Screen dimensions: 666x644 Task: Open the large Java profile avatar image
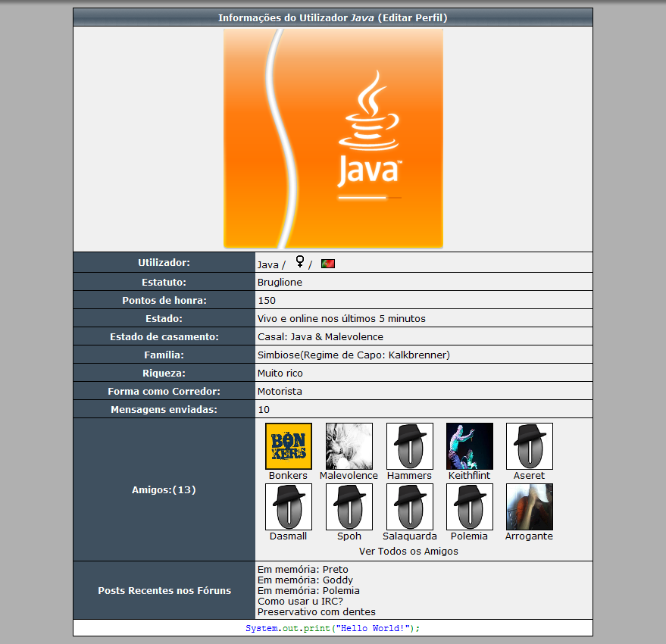[x=333, y=139]
